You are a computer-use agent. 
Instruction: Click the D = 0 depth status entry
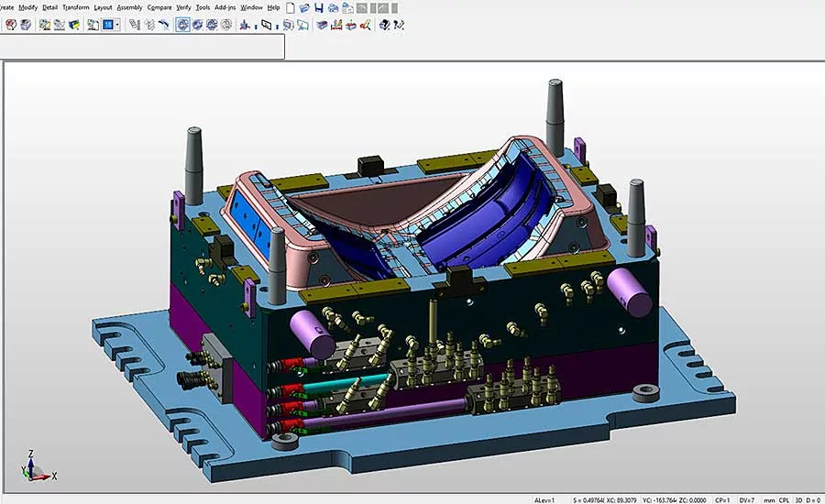coord(813,500)
